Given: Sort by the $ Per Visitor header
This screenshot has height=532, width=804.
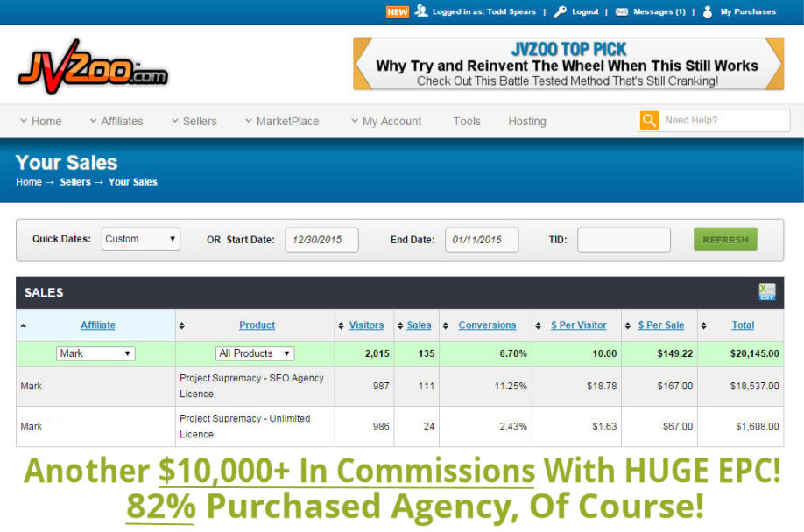Looking at the screenshot, I should (578, 325).
